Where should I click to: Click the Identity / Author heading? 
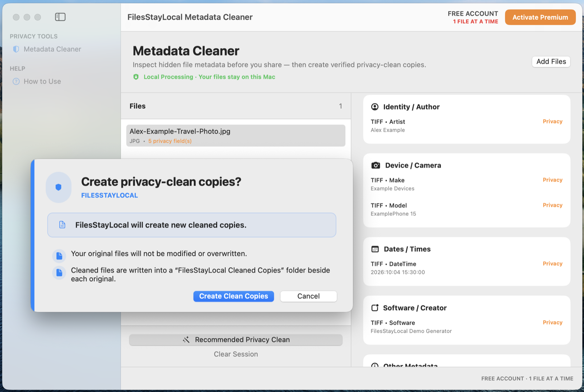coord(411,107)
